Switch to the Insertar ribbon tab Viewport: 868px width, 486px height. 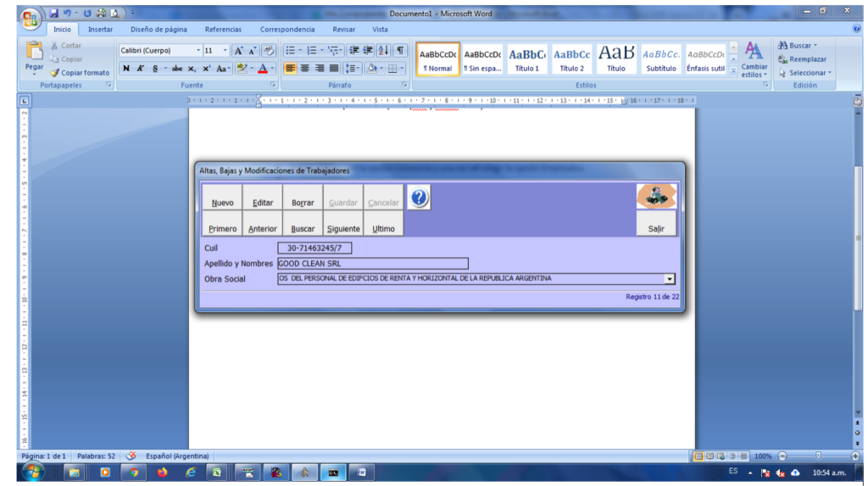pos(100,29)
